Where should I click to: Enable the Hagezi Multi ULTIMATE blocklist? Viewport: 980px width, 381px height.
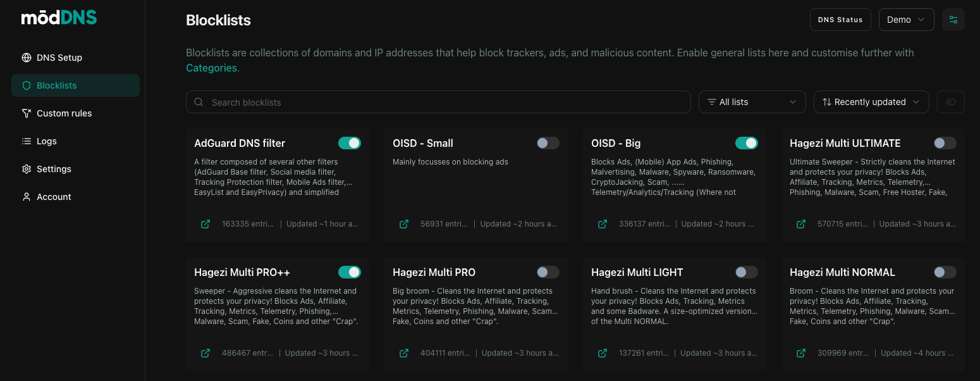pos(945,143)
